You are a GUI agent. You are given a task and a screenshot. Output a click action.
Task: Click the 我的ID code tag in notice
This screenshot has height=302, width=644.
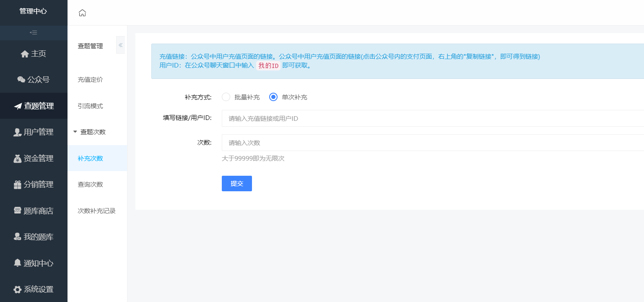coord(268,65)
